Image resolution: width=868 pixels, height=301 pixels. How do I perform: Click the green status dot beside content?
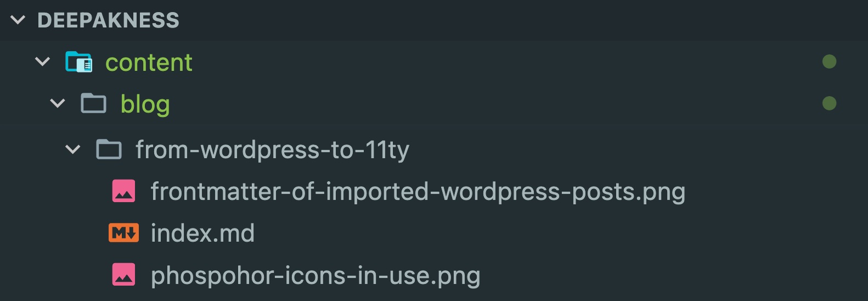829,62
